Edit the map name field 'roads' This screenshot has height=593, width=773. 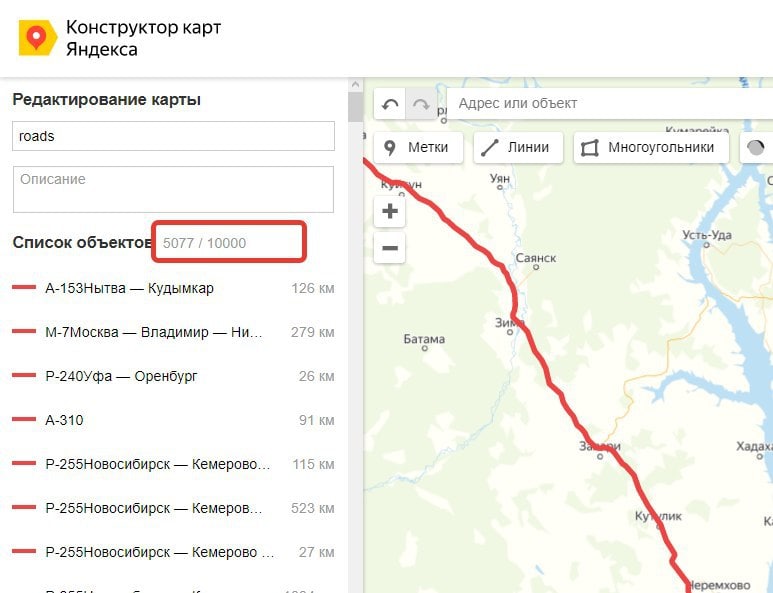(174, 136)
